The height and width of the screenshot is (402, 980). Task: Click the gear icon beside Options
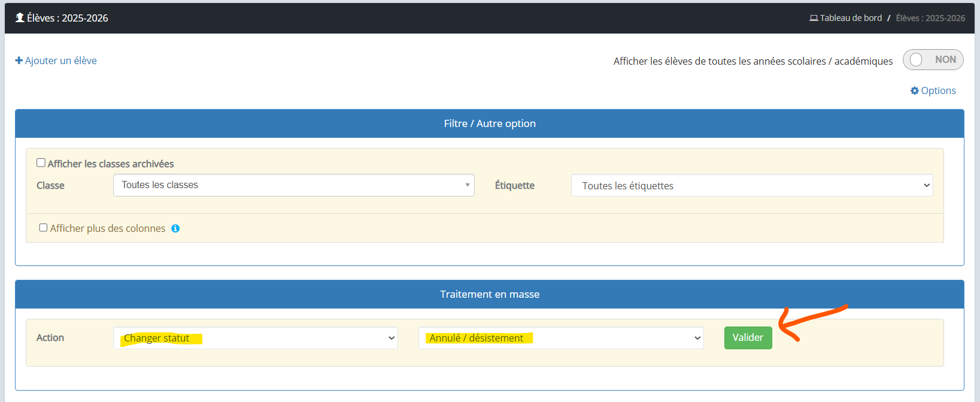coord(914,90)
